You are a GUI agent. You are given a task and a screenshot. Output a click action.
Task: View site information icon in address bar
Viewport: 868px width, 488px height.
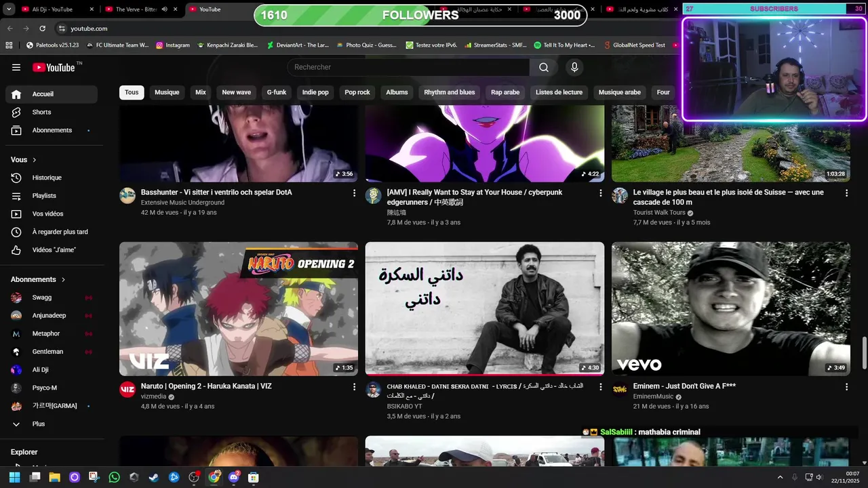(62, 28)
